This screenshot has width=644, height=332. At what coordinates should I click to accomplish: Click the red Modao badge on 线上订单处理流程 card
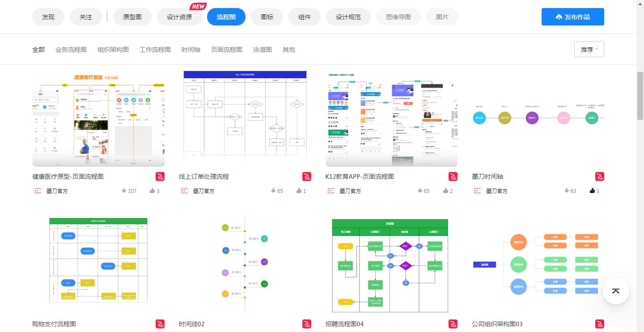[x=306, y=177]
